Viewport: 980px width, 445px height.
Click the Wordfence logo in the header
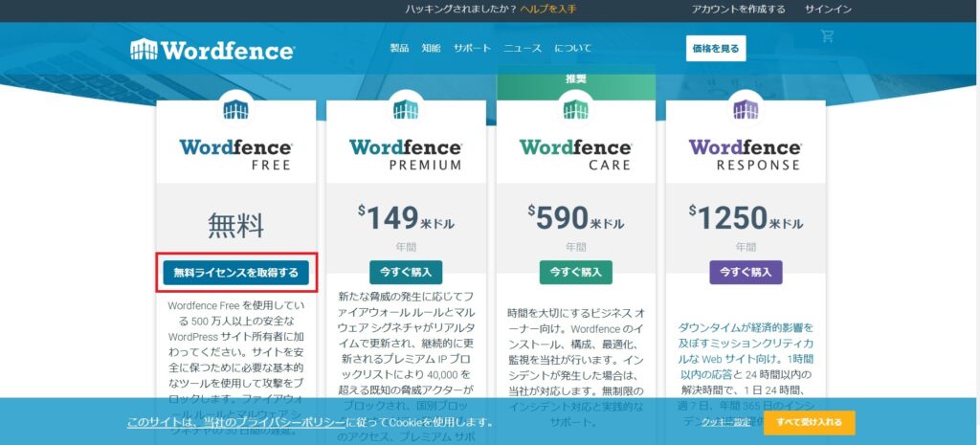[x=212, y=50]
